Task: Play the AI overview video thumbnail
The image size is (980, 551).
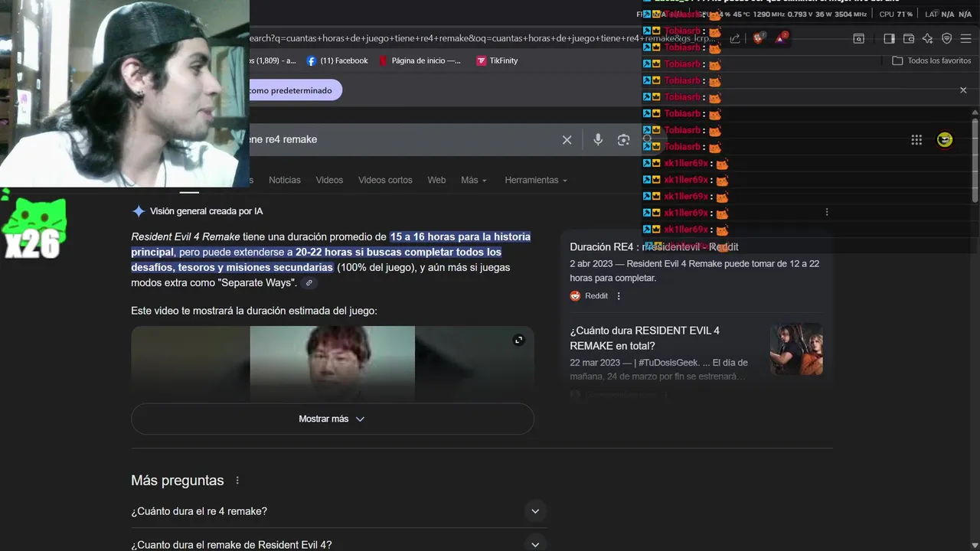Action: pos(332,364)
